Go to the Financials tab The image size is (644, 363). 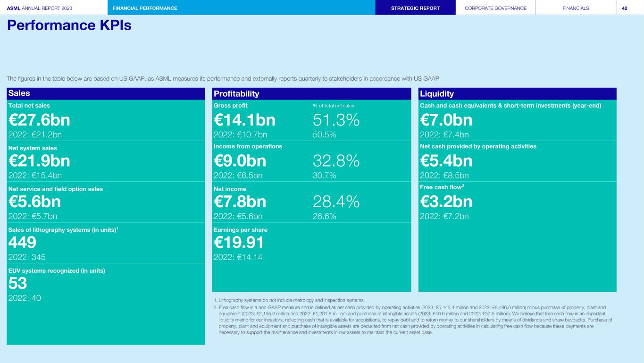tap(576, 8)
